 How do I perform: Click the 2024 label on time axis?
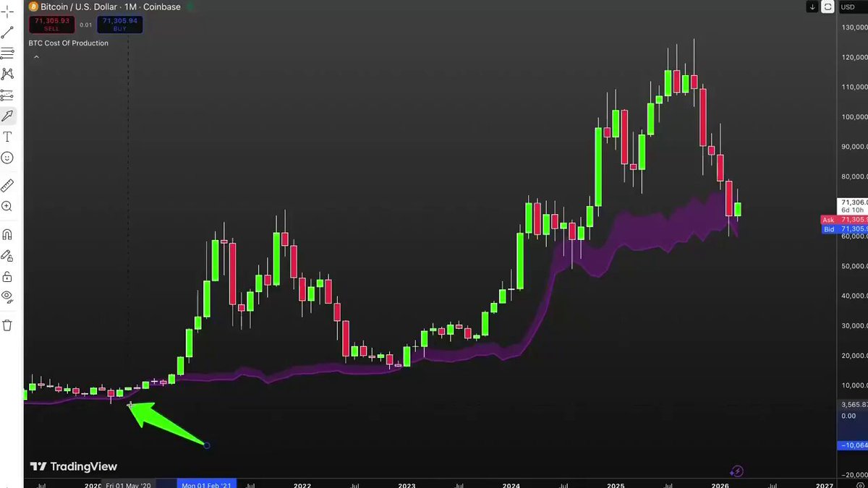[x=511, y=486]
